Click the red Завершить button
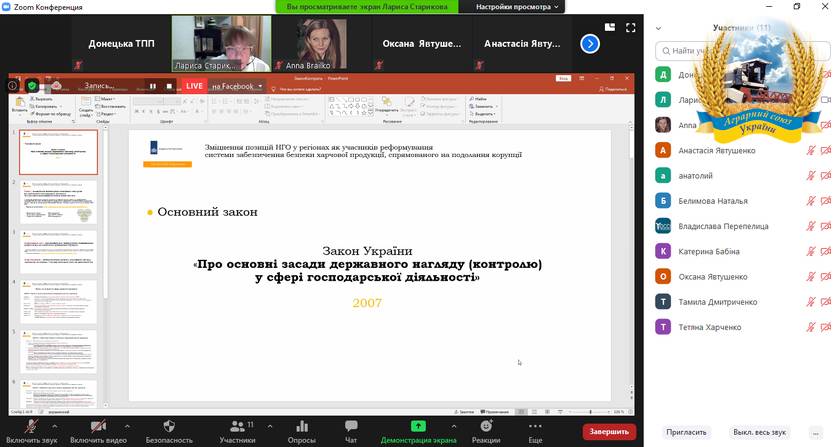 (609, 431)
